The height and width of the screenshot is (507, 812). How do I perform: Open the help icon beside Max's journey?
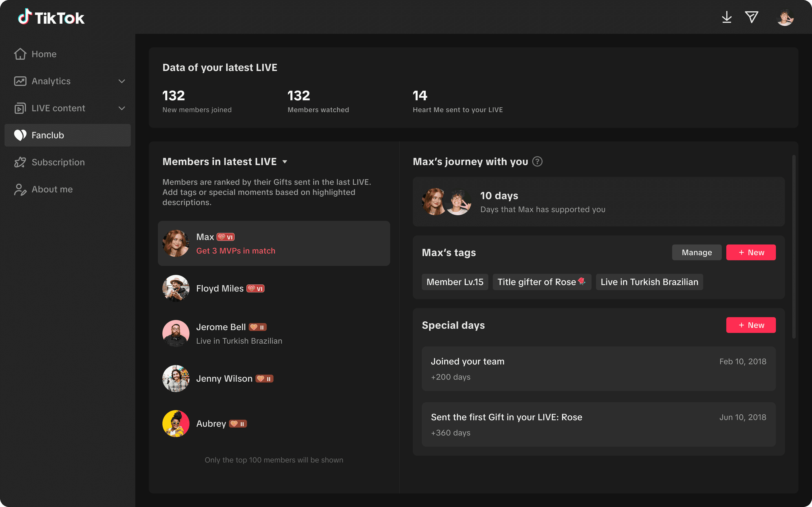537,162
